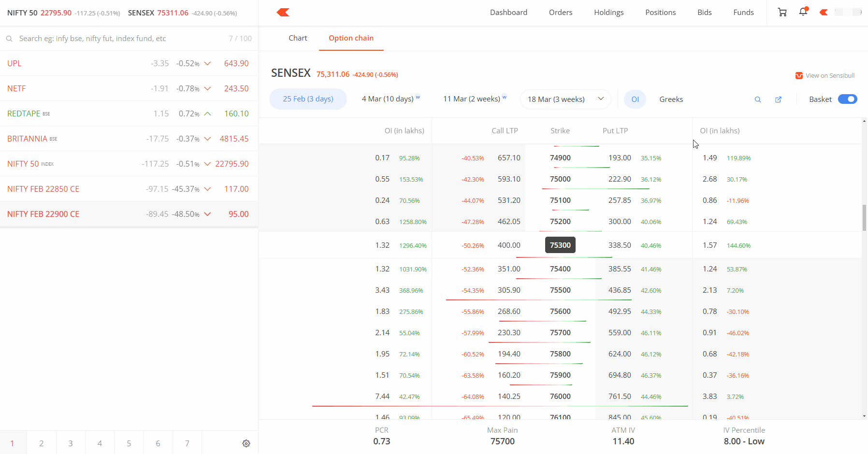
Task: Switch to Greeks view
Action: pos(671,99)
